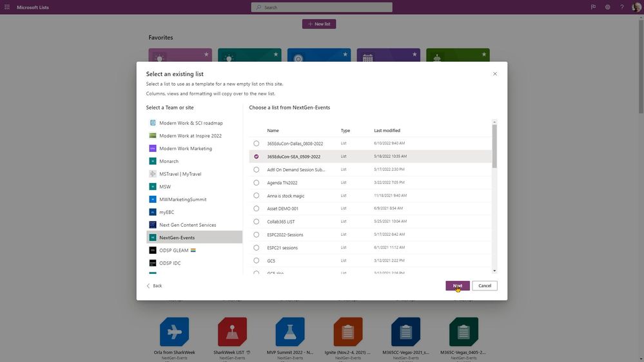The image size is (644, 362).
Task: Click the 5/18/2022 10:35 AM date cell
Action: point(390,157)
